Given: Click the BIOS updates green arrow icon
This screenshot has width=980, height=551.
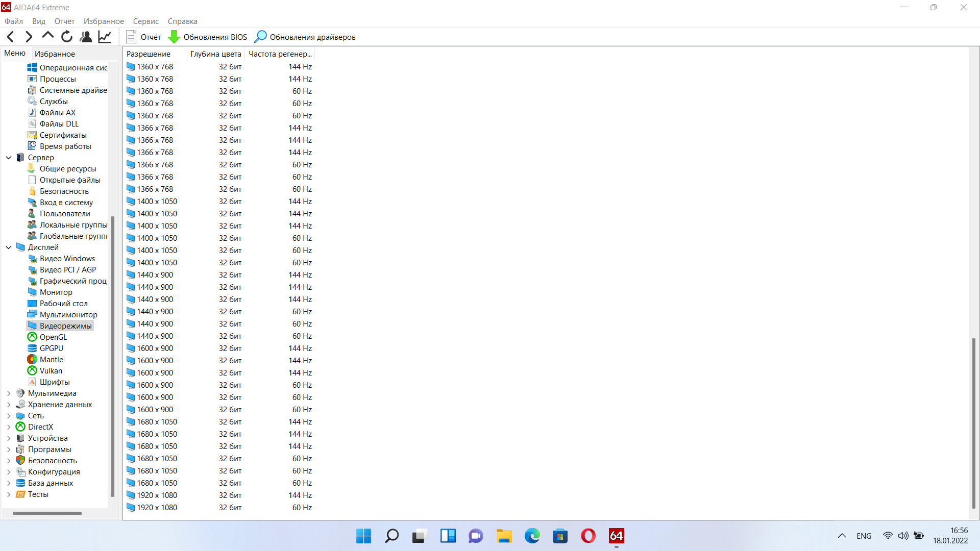Looking at the screenshot, I should point(174,37).
